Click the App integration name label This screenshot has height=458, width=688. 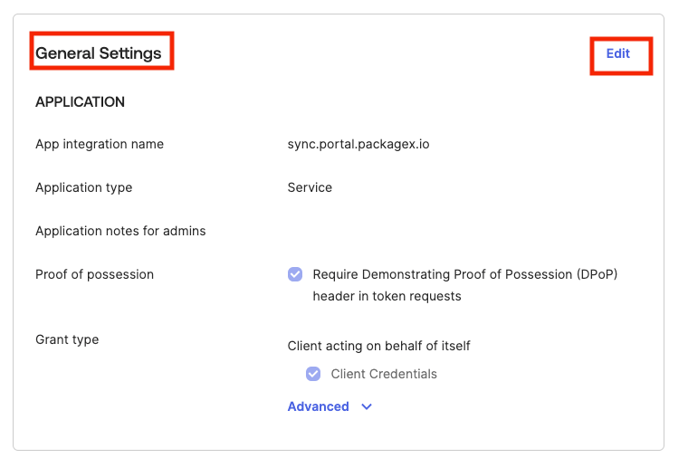coord(99,144)
